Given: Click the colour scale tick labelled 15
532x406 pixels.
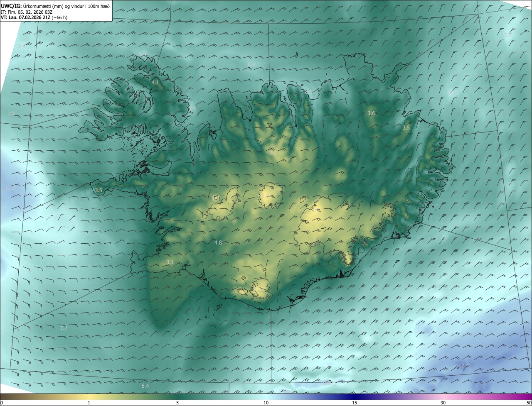Looking at the screenshot, I should pyautogui.click(x=355, y=403).
